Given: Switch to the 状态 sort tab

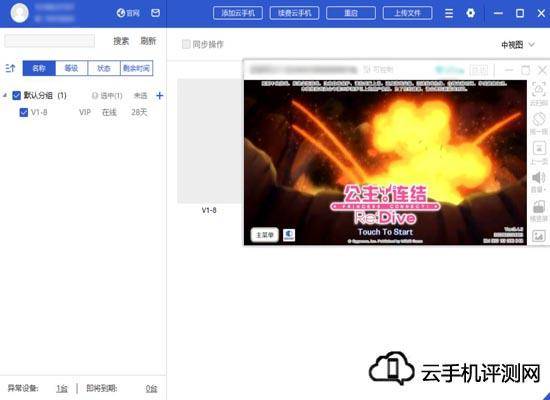Looking at the screenshot, I should [104, 68].
